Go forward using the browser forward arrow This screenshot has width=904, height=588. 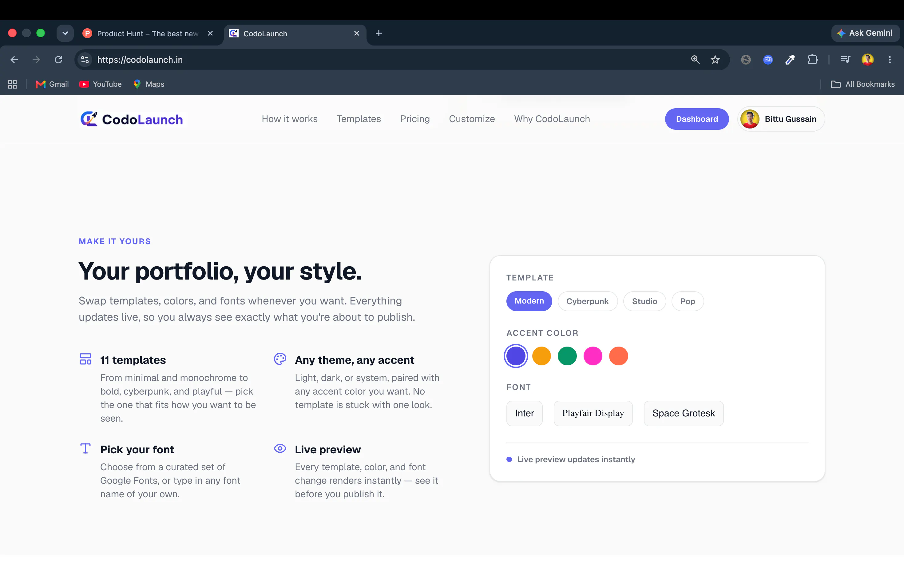[36, 60]
